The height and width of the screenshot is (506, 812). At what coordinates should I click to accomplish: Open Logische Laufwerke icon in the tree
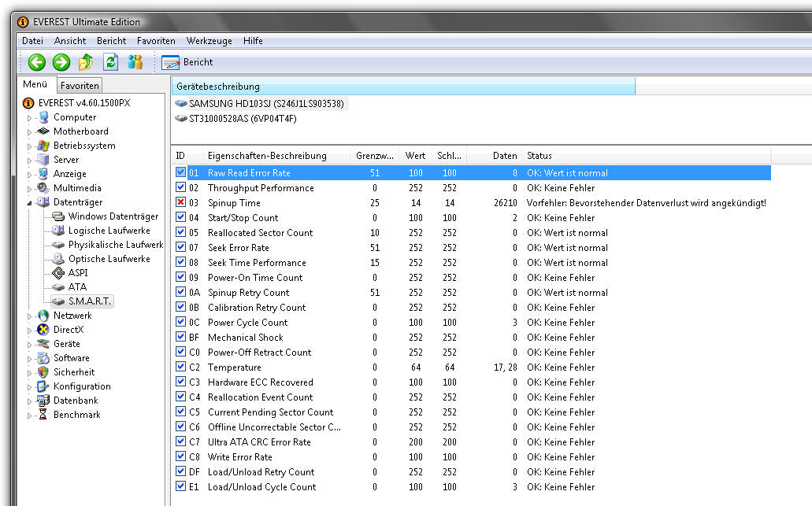click(x=58, y=231)
